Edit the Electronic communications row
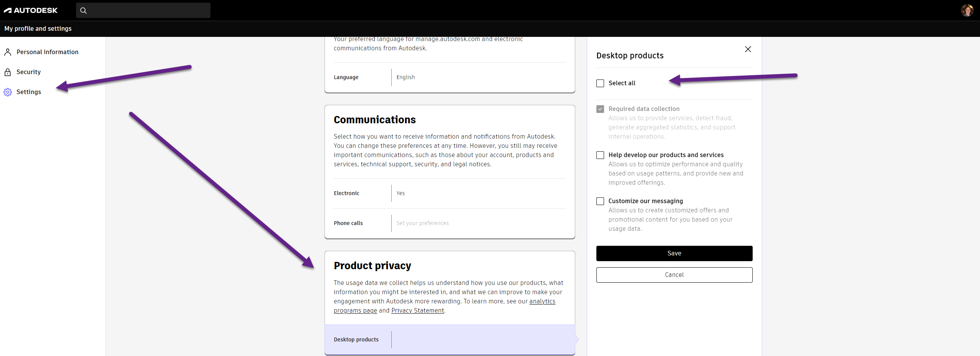This screenshot has width=980, height=356. (x=450, y=194)
